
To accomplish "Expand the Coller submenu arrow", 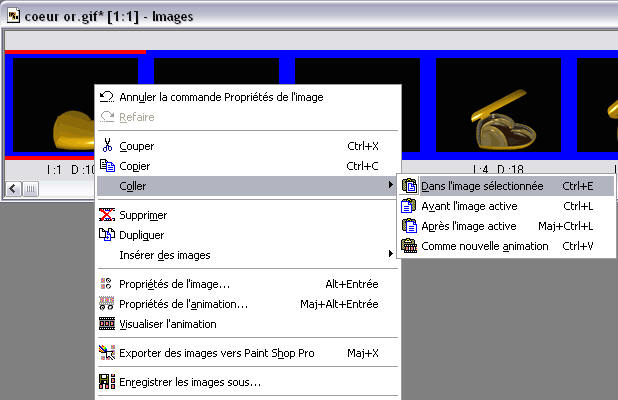I will click(x=390, y=185).
